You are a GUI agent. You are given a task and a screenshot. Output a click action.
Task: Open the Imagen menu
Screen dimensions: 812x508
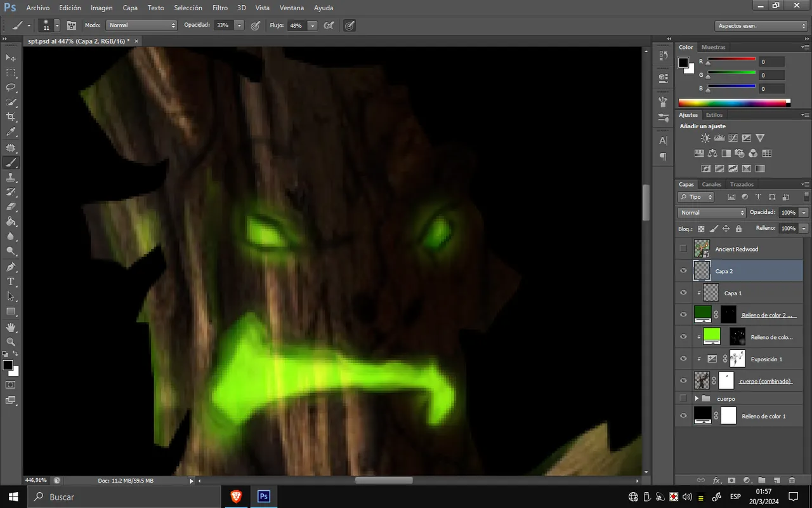[101, 8]
